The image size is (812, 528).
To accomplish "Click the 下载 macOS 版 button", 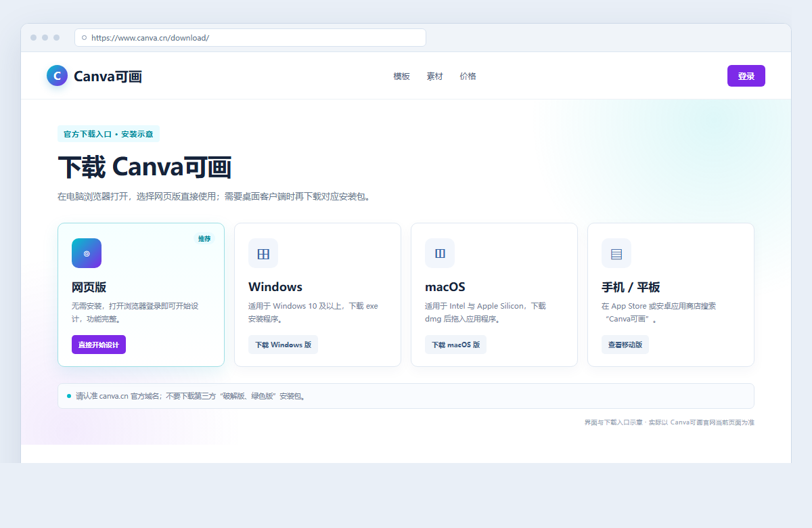I will pos(455,345).
